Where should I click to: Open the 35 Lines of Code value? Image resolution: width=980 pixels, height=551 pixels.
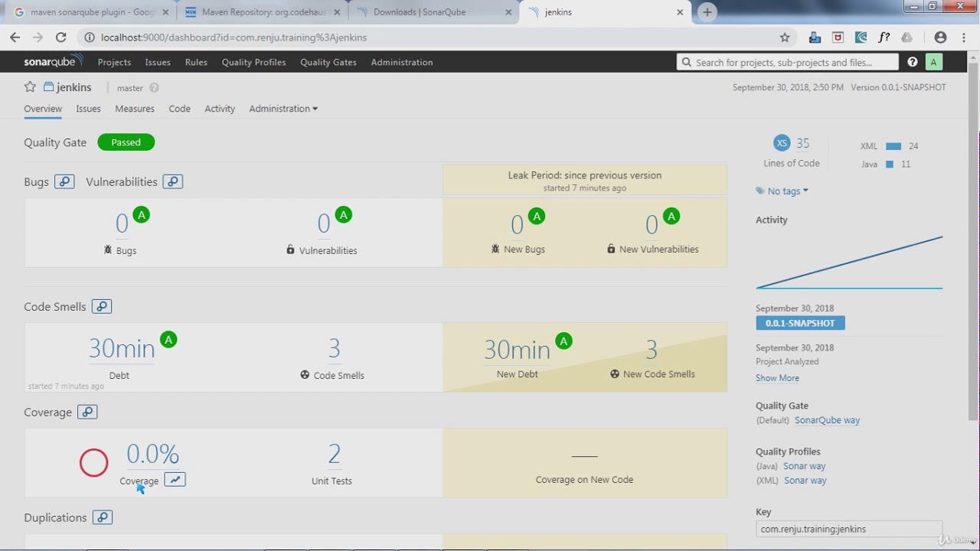click(802, 143)
